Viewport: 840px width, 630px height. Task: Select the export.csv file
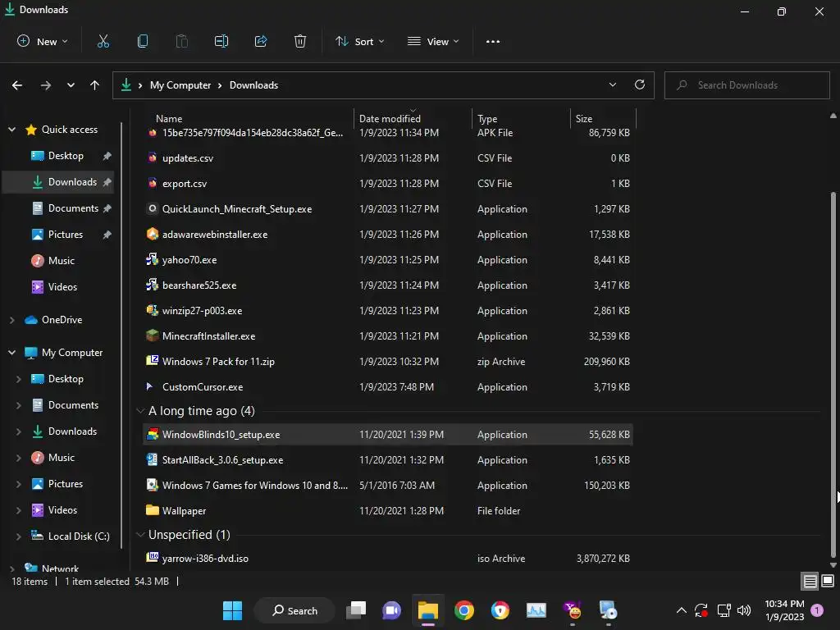pos(388,183)
